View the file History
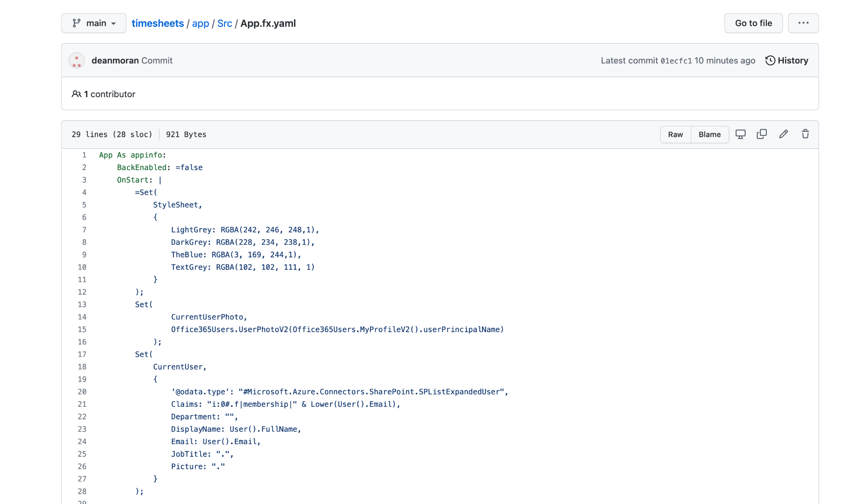 pos(787,60)
